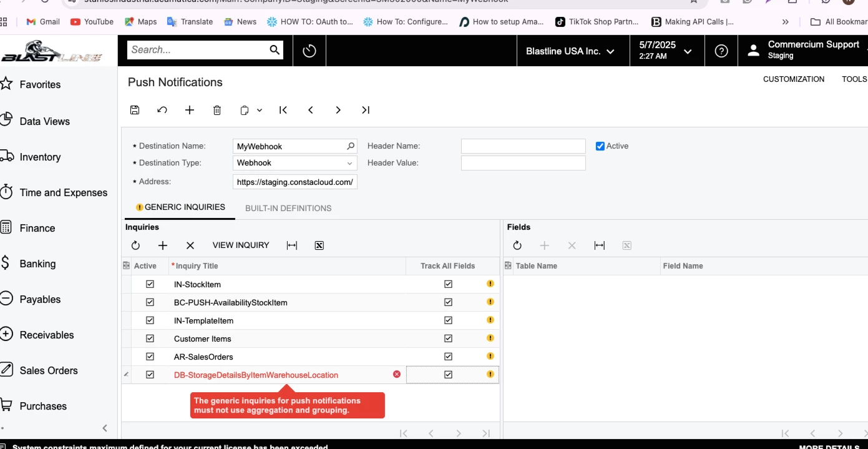
Task: Open the recent history clock icon
Action: [310, 51]
